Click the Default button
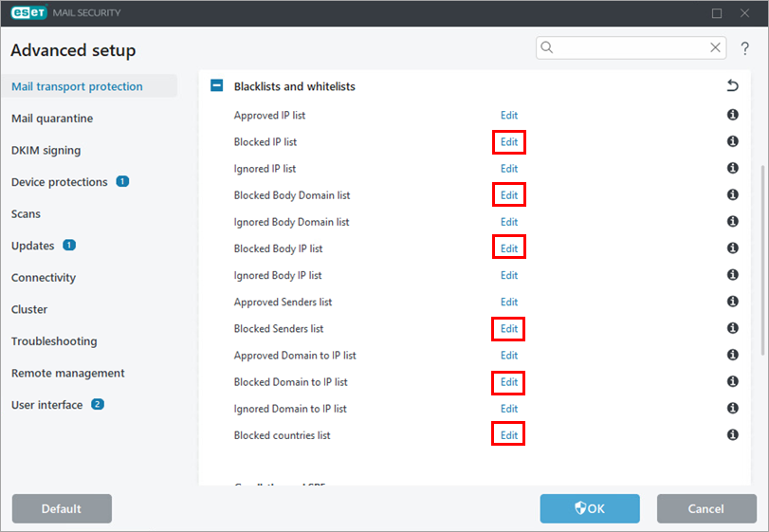Viewport: 769px width, 532px height. pyautogui.click(x=62, y=508)
